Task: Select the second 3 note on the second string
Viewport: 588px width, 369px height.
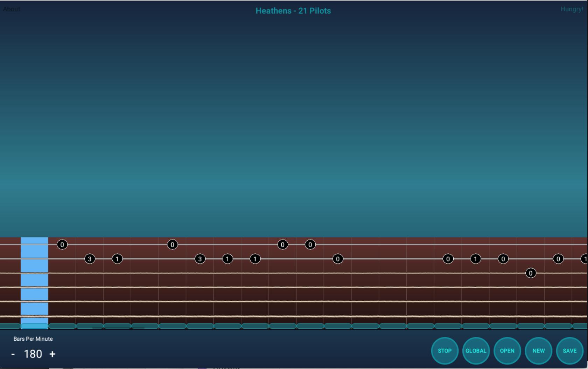Action: click(200, 259)
